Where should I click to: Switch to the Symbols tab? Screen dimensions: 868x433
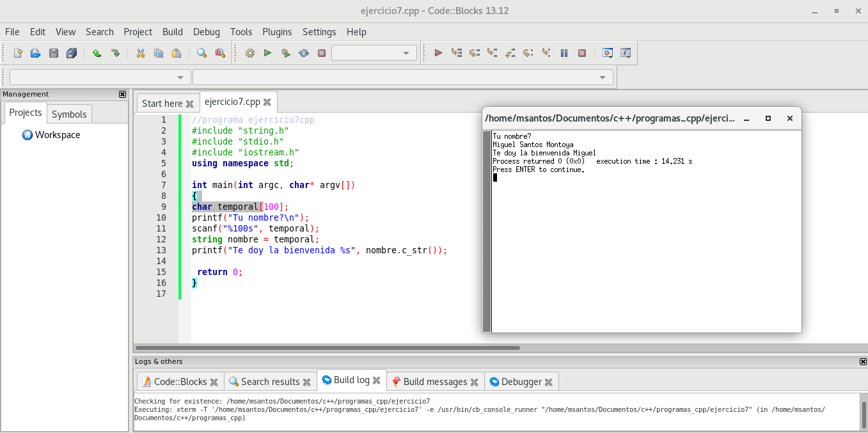pos(69,114)
